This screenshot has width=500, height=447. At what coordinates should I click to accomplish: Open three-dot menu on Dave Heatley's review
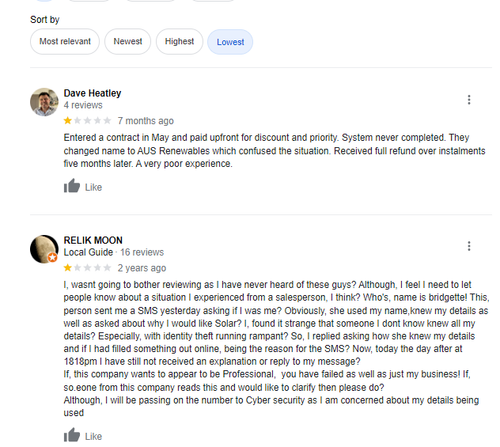pyautogui.click(x=469, y=100)
